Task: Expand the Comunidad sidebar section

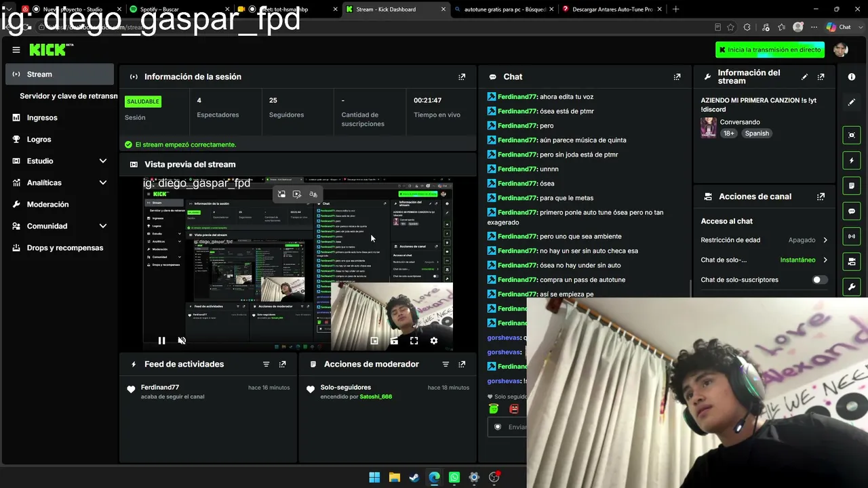Action: coord(103,226)
